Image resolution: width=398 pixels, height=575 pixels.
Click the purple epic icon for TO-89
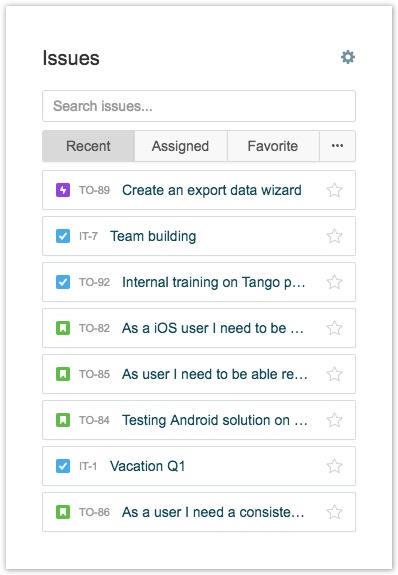[x=63, y=190]
